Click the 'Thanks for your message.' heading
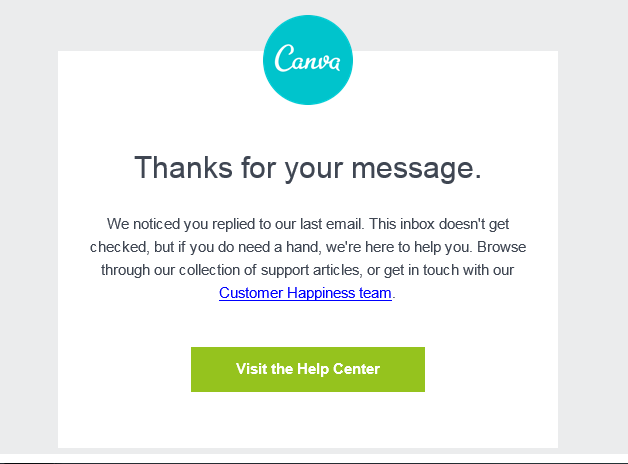This screenshot has height=464, width=628. click(308, 168)
